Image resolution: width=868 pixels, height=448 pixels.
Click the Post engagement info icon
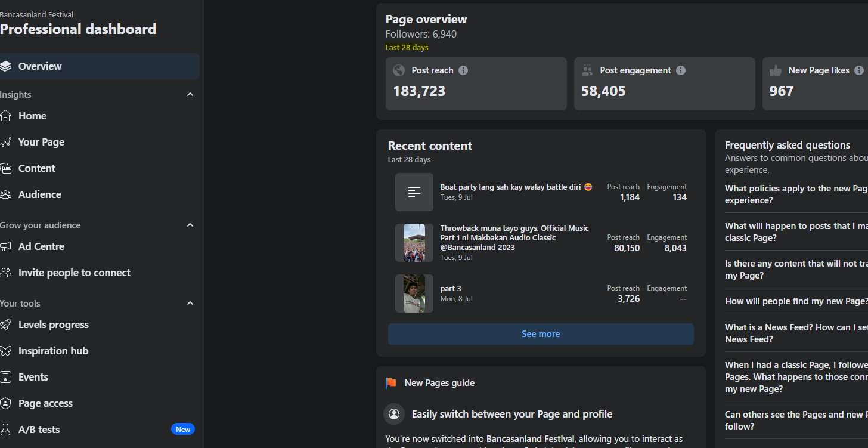coord(681,70)
